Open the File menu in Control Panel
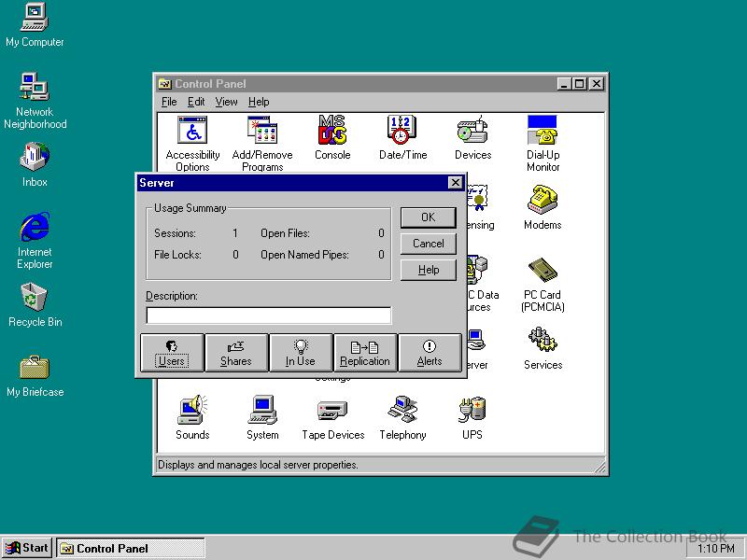 [x=169, y=102]
